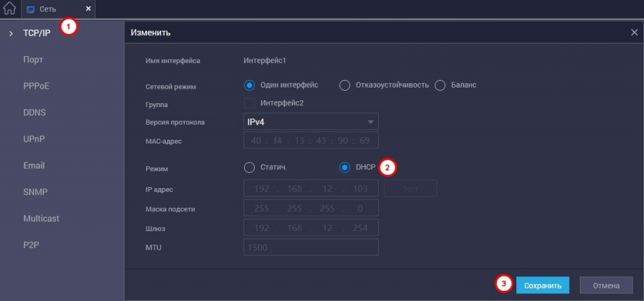
Task: Close the Изменить dialog with X
Action: tap(634, 32)
